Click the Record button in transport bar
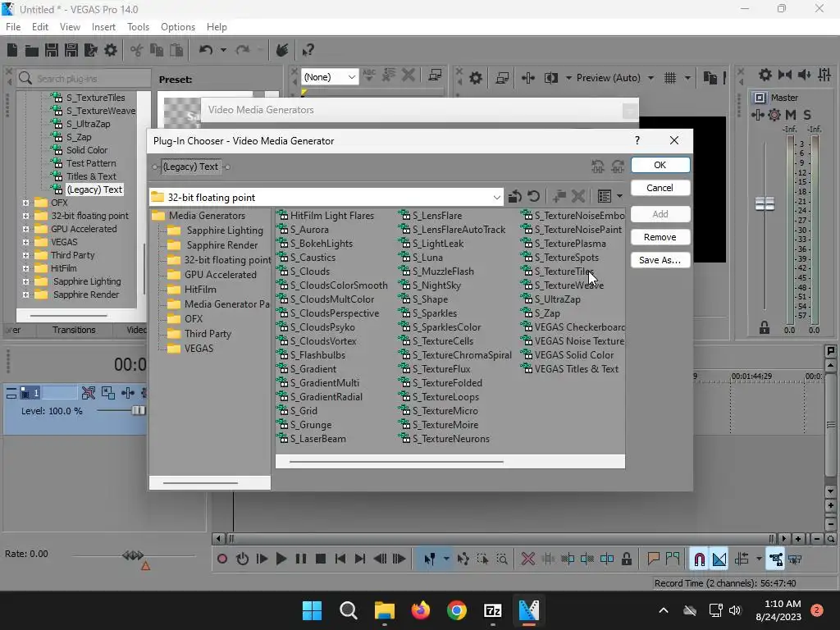The height and width of the screenshot is (630, 840). (x=221, y=559)
